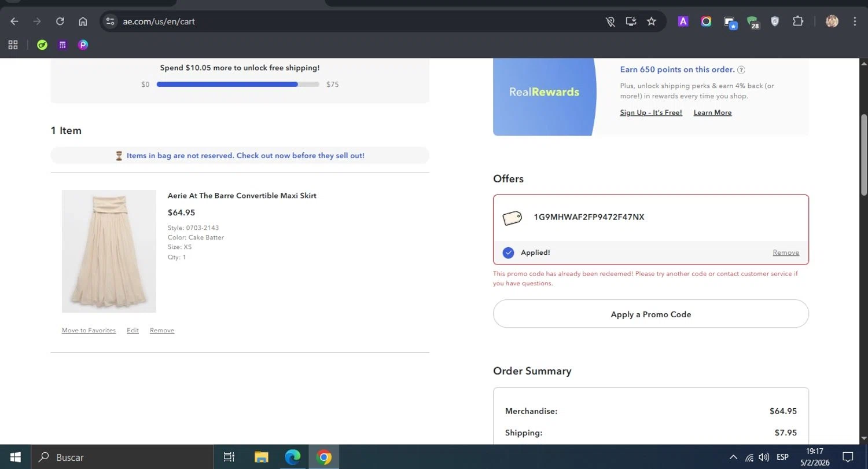Reload the page with the refresh icon

(x=60, y=21)
